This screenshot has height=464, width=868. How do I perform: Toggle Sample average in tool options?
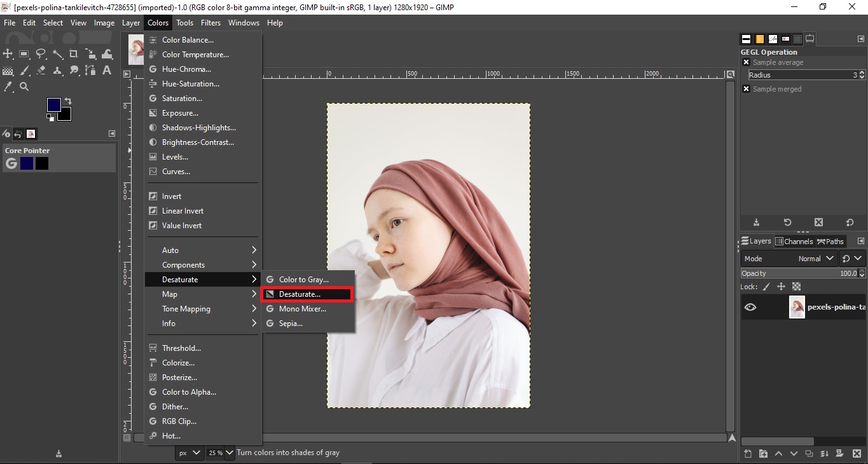click(746, 62)
